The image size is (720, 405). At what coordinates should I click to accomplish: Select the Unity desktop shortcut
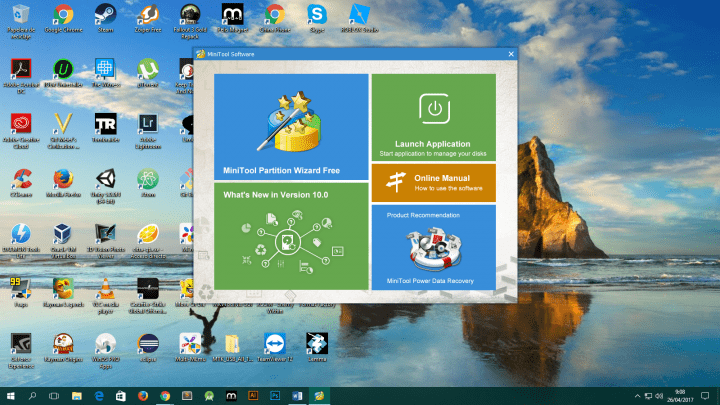coord(106,186)
